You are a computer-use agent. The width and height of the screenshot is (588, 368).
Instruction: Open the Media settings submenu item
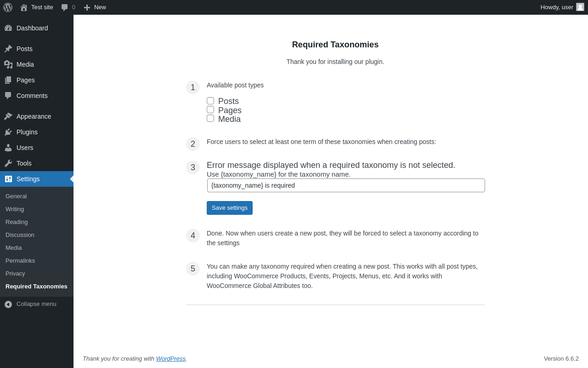click(37, 247)
